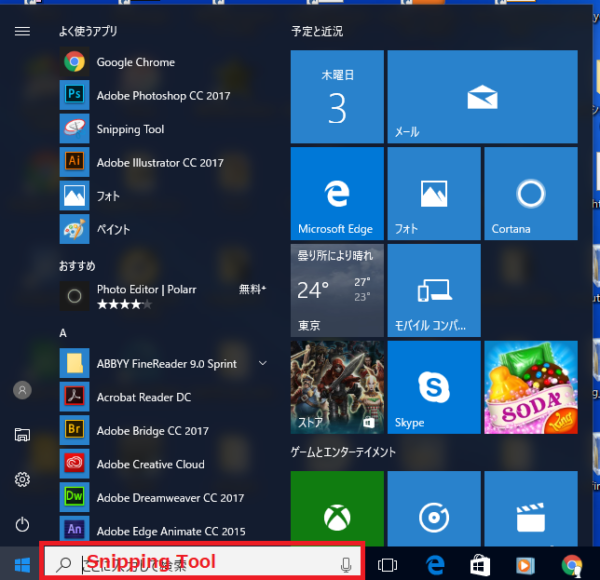This screenshot has width=600, height=580.
Task: Launch Adobe Edge Animate CC 2015
Action: click(163, 530)
